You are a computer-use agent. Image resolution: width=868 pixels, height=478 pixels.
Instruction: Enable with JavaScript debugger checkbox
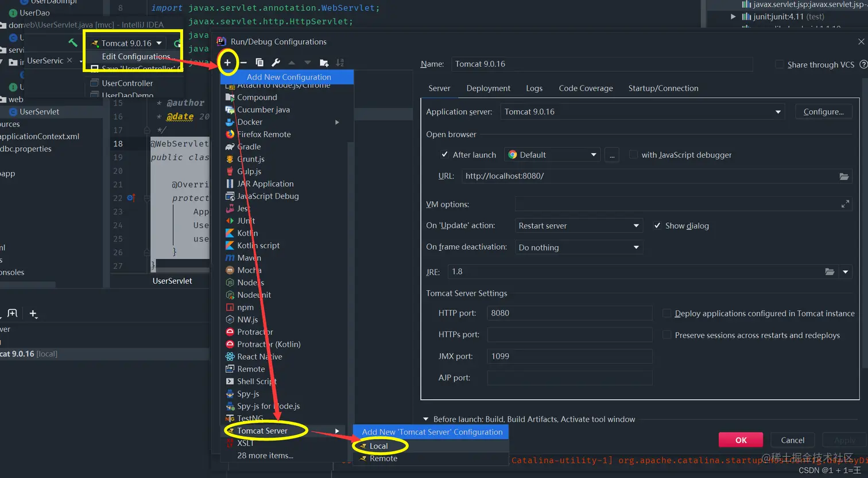point(633,155)
